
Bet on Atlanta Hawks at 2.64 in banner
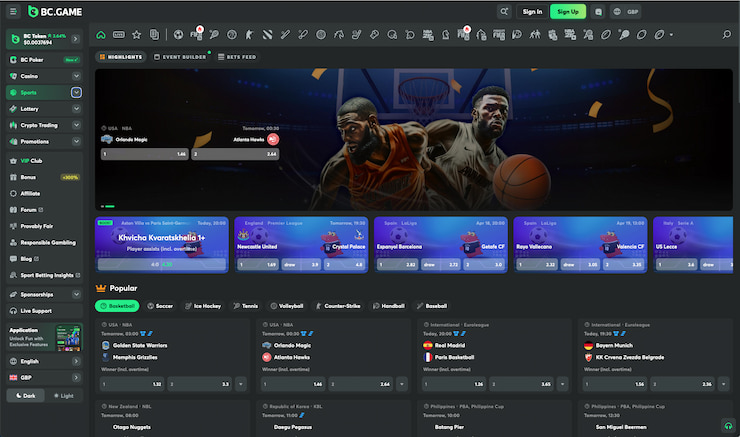coord(235,154)
